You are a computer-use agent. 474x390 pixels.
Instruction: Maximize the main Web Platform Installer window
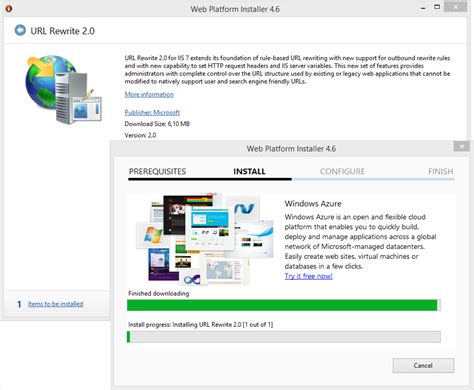pos(437,7)
